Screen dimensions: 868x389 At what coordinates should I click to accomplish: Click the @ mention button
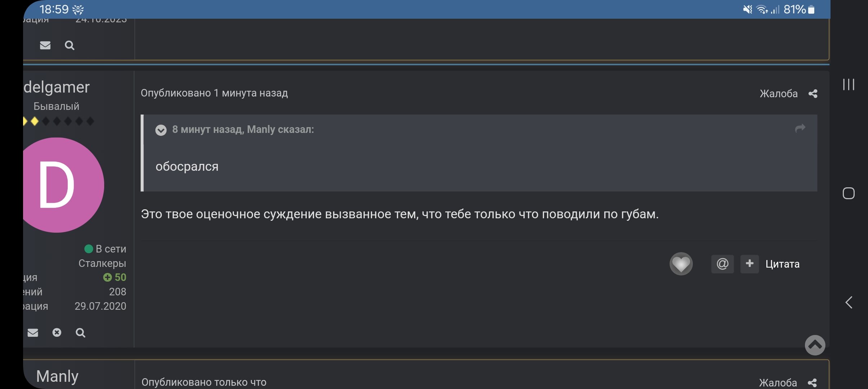pyautogui.click(x=722, y=264)
